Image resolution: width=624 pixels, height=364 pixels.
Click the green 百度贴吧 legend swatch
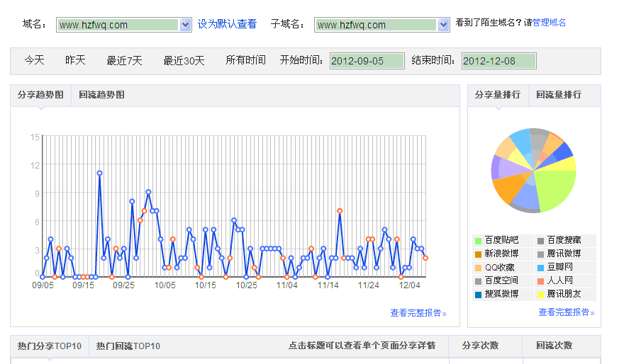click(x=479, y=241)
